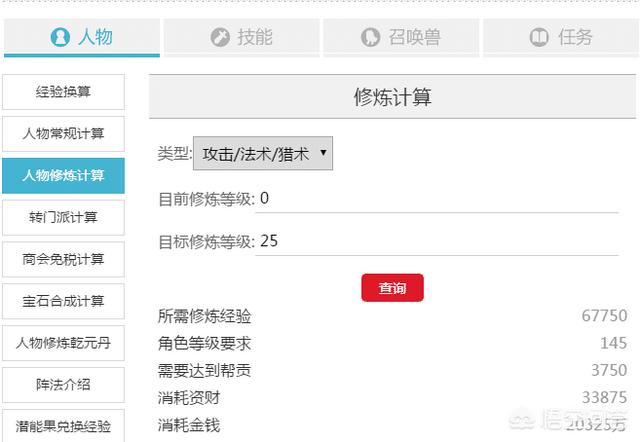Screen dimensions: 640x442
Task: Go to the 任务 tab label
Action: (575, 37)
